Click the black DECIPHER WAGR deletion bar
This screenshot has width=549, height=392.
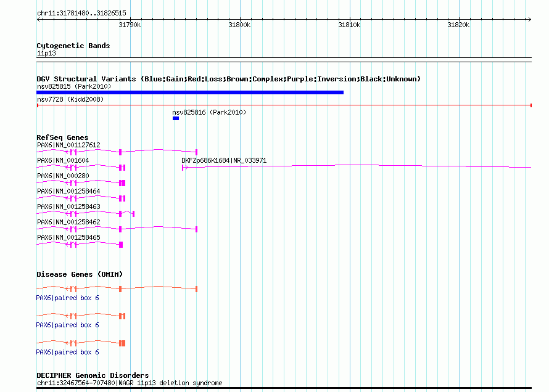pos(284,388)
